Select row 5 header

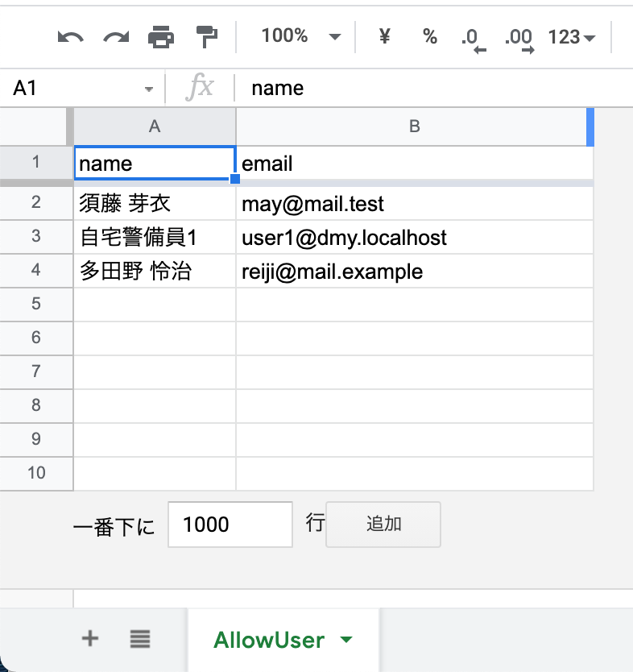36,305
